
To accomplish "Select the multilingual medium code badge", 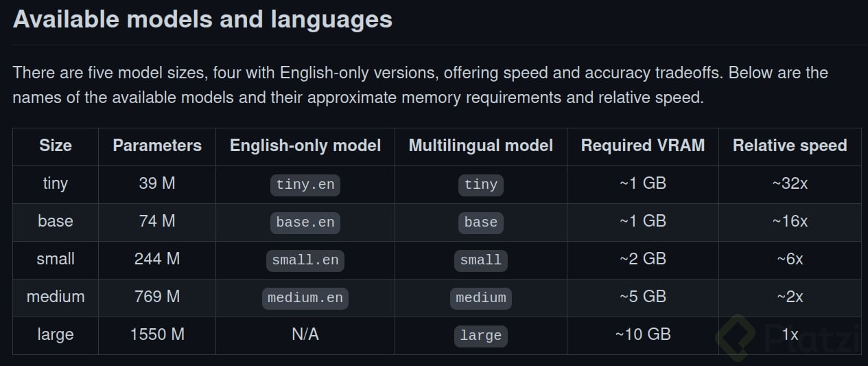I will coord(481,297).
